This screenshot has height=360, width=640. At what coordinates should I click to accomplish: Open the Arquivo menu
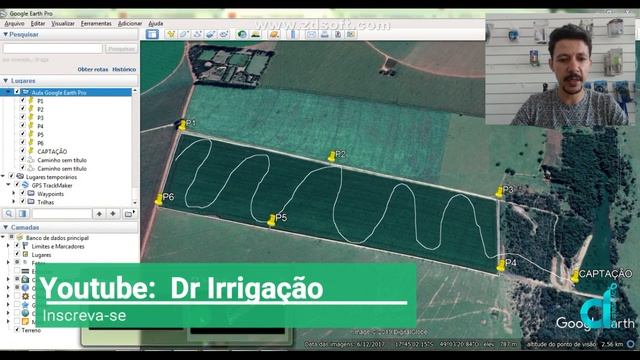coord(14,24)
